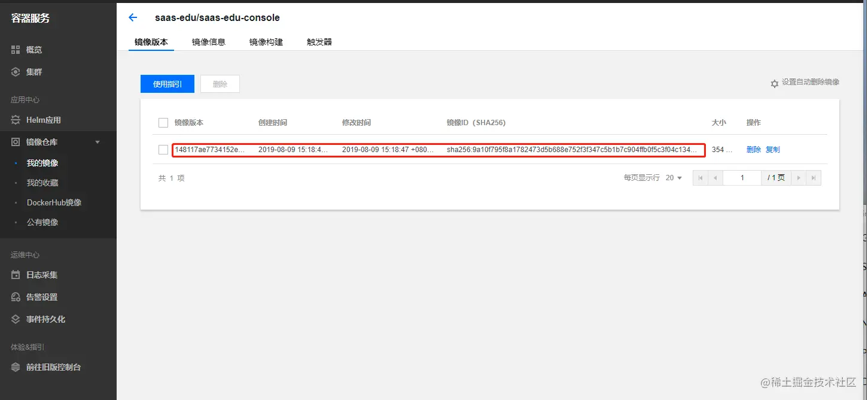868x400 pixels.
Task: Click the 告警设置 alarm settings icon
Action: click(x=16, y=297)
